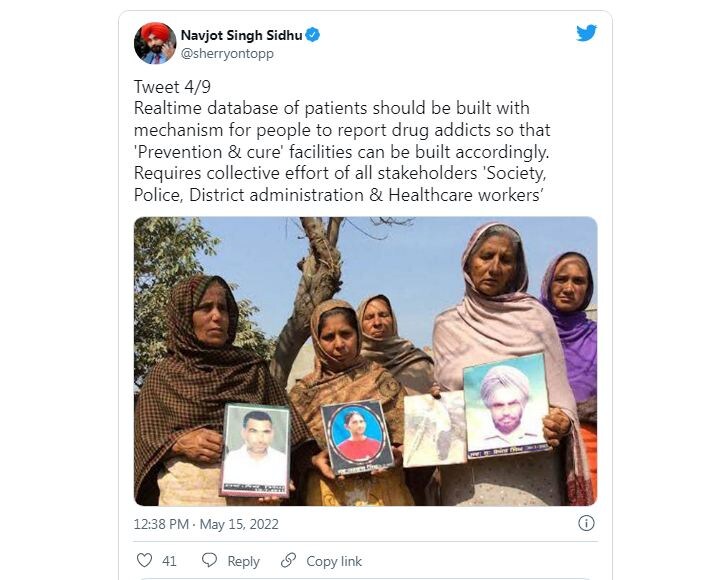The width and height of the screenshot is (715, 580).
Task: Click the speech bubble reply icon
Action: coord(209,560)
